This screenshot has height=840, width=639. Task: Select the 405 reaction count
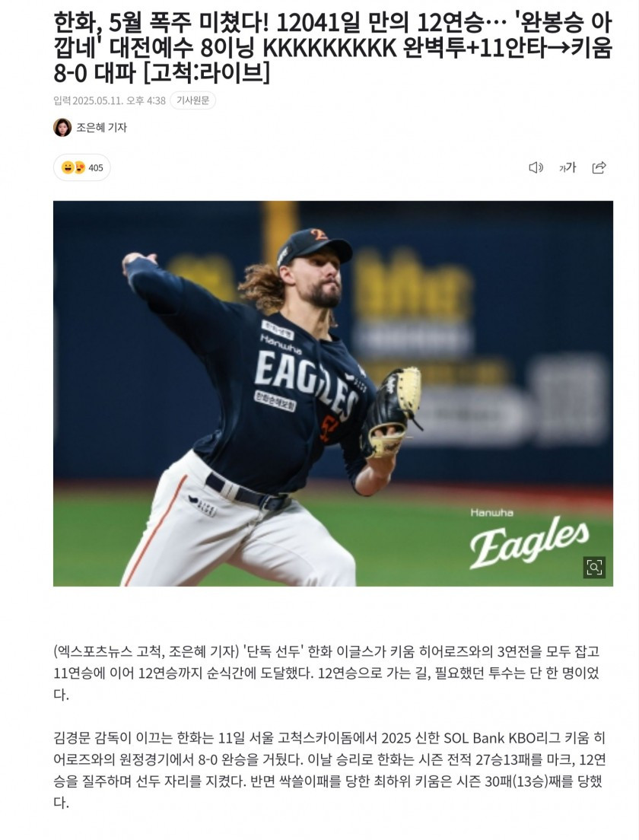click(96, 168)
